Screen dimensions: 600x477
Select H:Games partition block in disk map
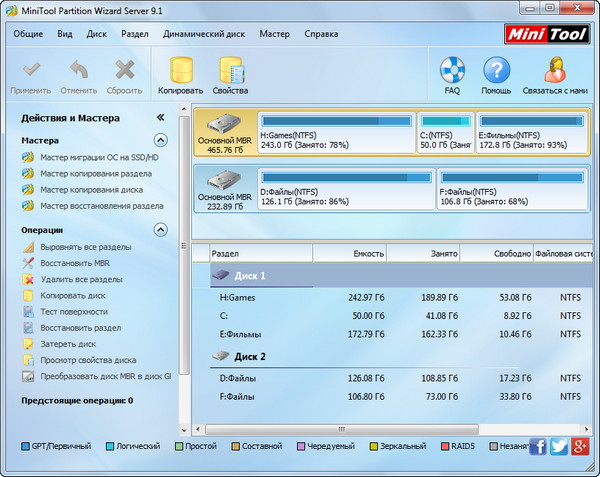(x=336, y=132)
